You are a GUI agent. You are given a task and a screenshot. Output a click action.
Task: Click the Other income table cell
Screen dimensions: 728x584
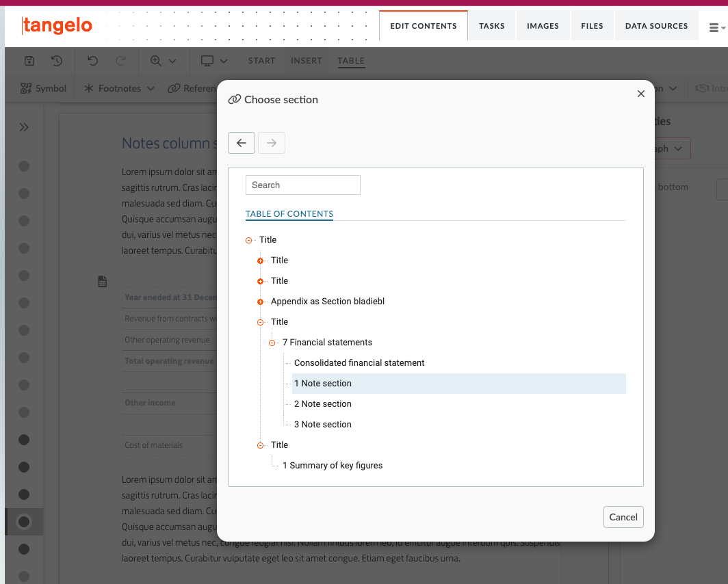click(x=170, y=403)
